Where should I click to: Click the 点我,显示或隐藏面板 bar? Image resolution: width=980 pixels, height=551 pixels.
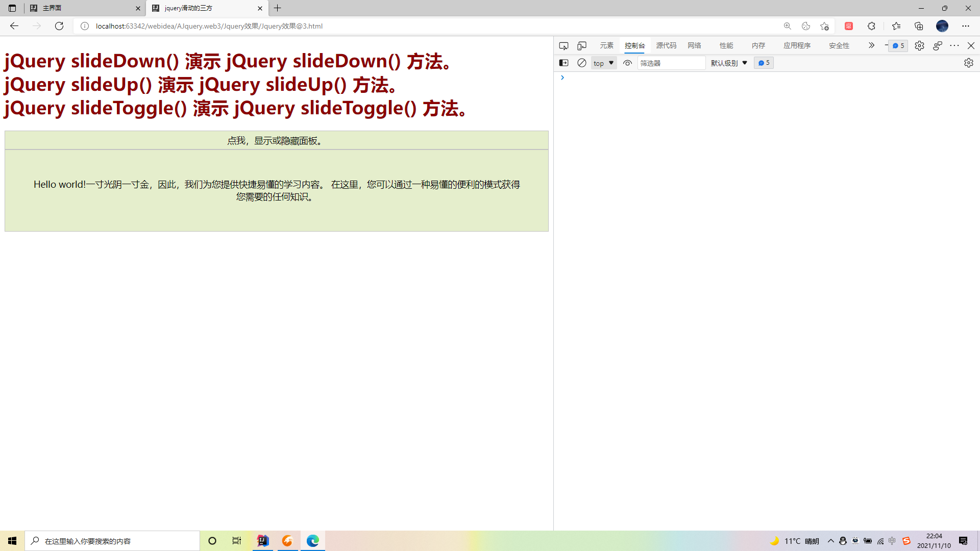point(276,140)
